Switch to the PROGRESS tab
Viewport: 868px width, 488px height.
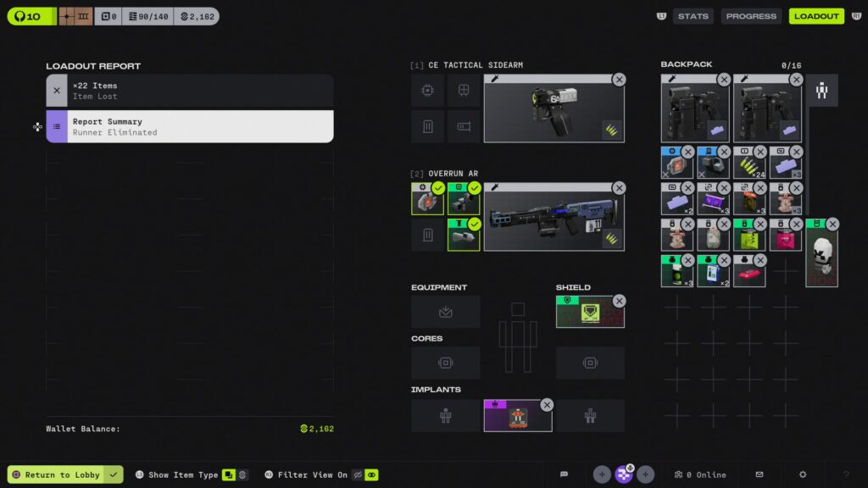click(x=751, y=16)
